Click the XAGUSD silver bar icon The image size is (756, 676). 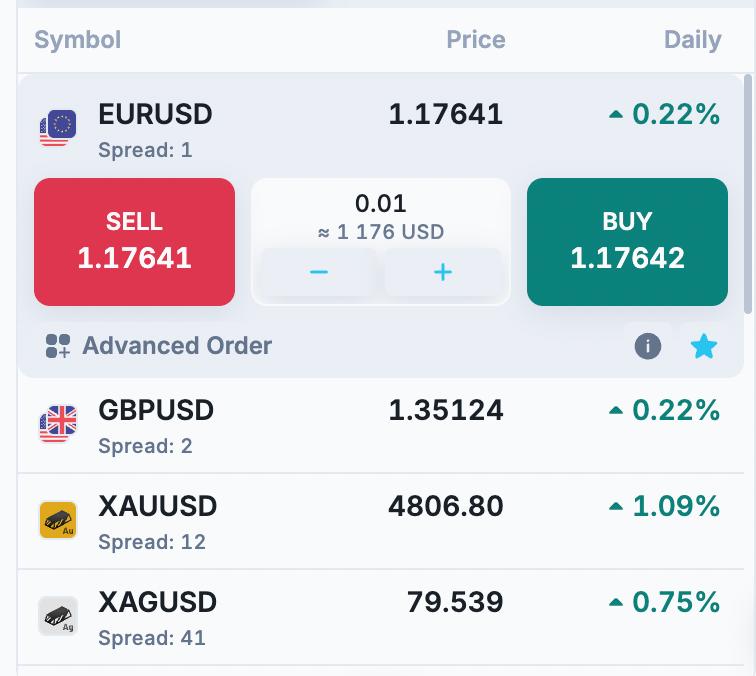point(58,616)
